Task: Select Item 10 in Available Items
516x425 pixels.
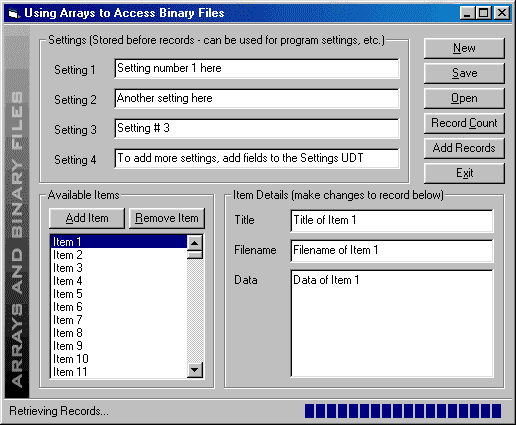Action: point(119,359)
